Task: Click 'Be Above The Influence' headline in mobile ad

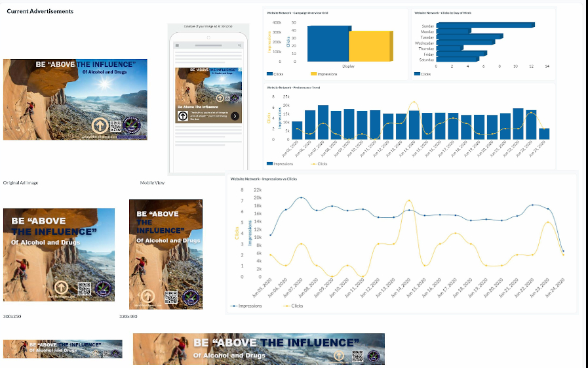Action: pos(197,107)
